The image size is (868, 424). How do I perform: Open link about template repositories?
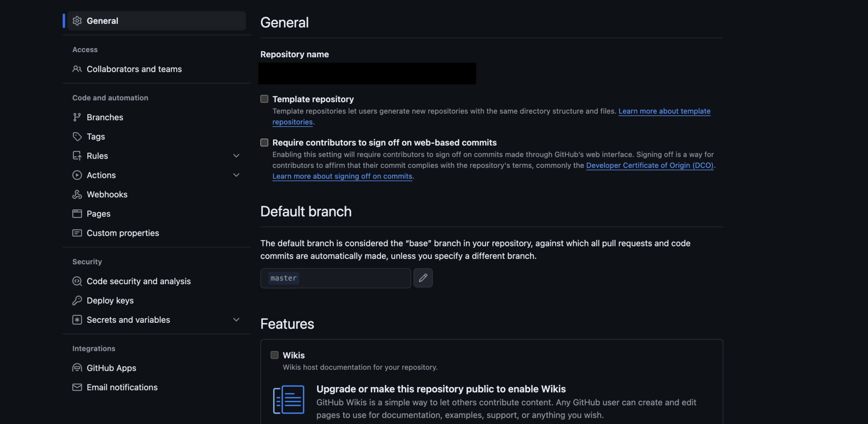coord(664,111)
